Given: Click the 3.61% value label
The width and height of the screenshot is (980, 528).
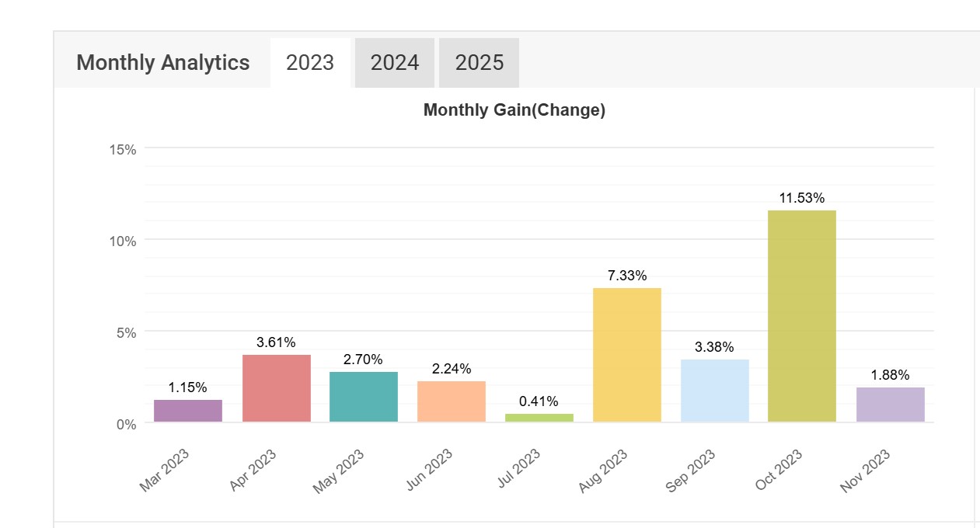Looking at the screenshot, I should pyautogui.click(x=276, y=341).
